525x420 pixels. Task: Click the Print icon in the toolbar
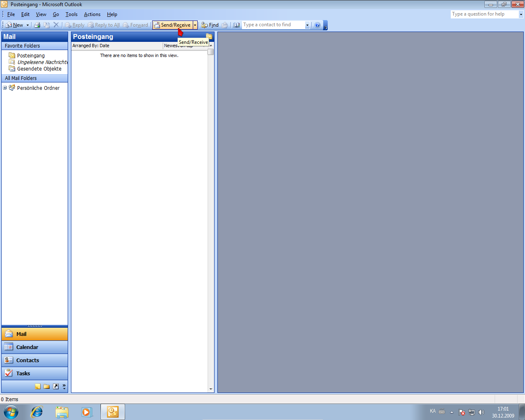[x=37, y=25]
